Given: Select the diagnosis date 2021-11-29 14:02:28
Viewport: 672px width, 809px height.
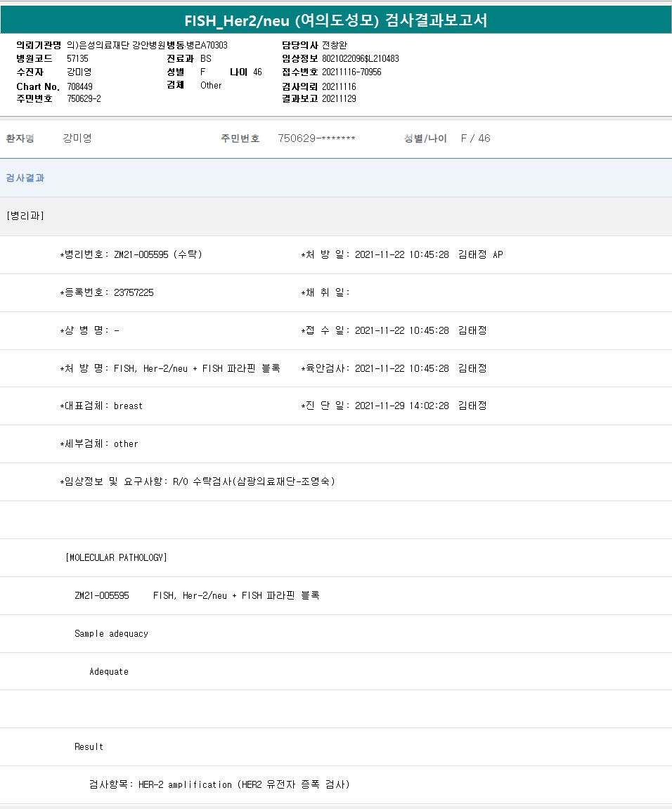Looking at the screenshot, I should tap(401, 406).
